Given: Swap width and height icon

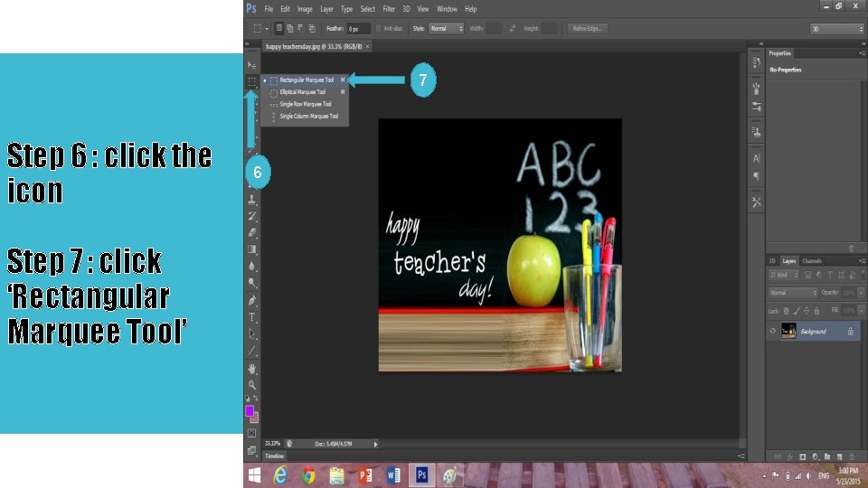Looking at the screenshot, I should (x=512, y=28).
